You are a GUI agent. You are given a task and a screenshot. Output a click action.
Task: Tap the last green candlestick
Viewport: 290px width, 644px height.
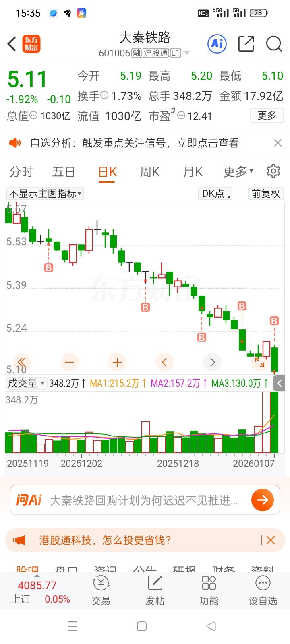click(x=274, y=359)
